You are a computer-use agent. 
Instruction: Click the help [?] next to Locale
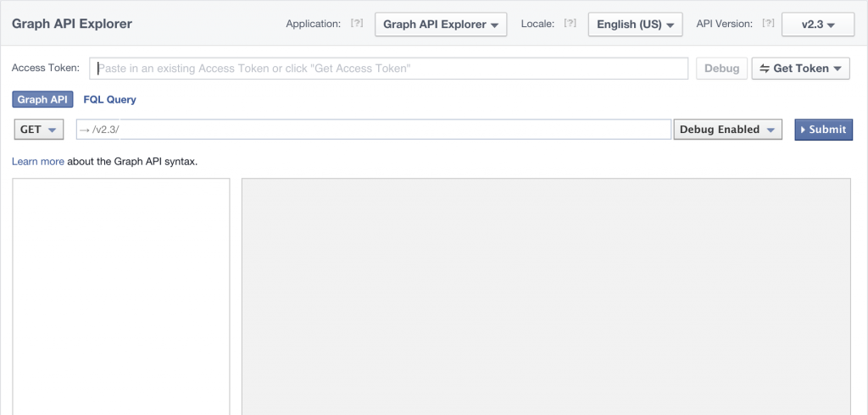(x=570, y=23)
